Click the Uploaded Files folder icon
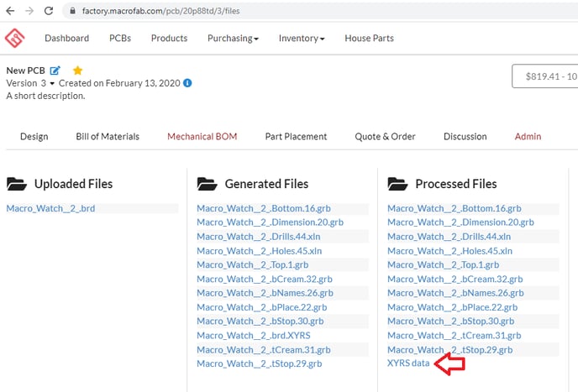The width and height of the screenshot is (578, 392). [17, 184]
